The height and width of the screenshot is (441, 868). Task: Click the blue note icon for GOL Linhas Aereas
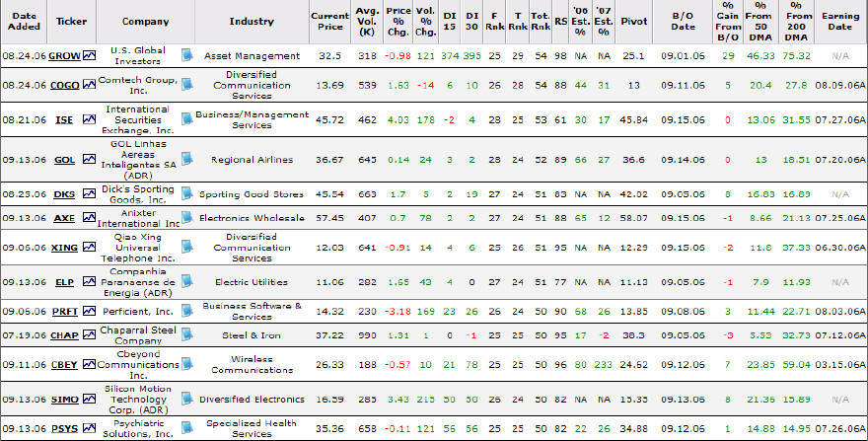coord(187,159)
